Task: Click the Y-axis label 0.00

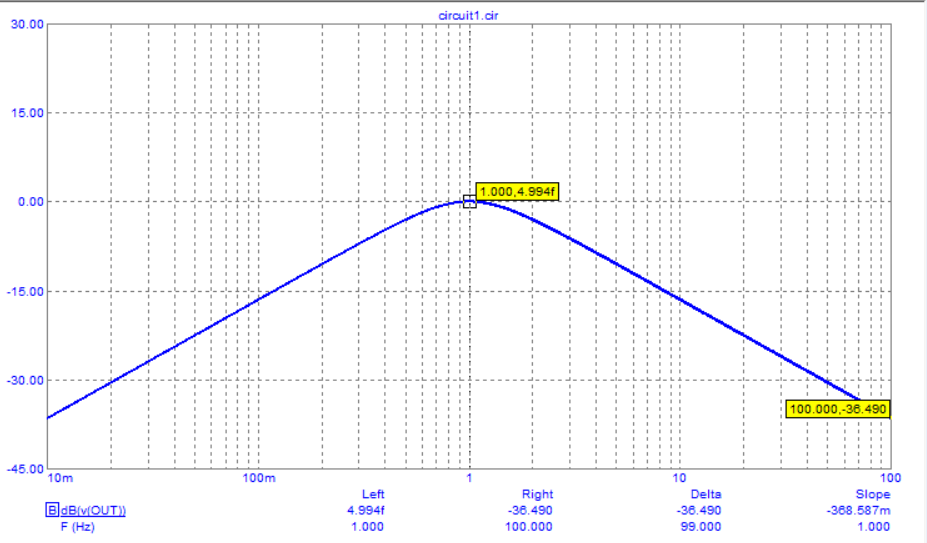Action: click(31, 202)
